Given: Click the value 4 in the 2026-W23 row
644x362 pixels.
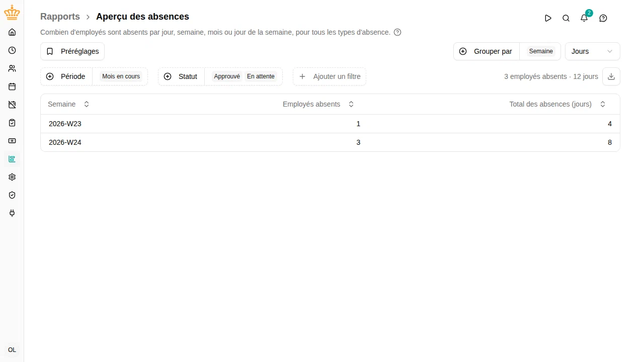Looking at the screenshot, I should point(610,124).
